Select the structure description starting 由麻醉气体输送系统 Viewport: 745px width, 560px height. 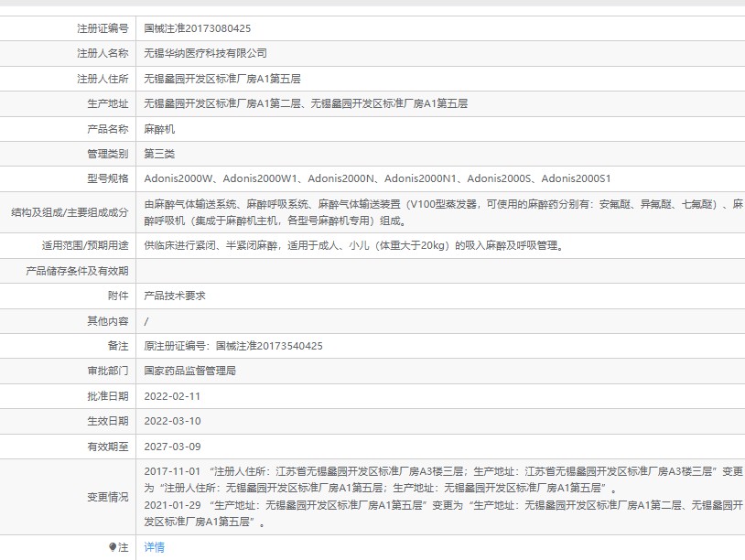[443, 212]
